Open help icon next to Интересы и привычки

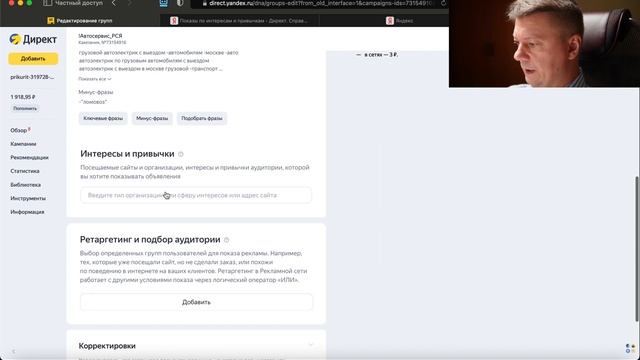coord(181,154)
